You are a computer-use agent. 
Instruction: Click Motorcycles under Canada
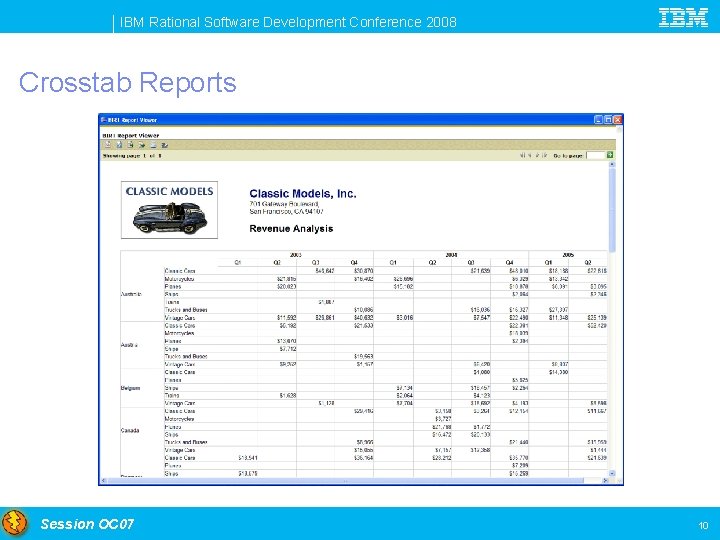[x=180, y=419]
